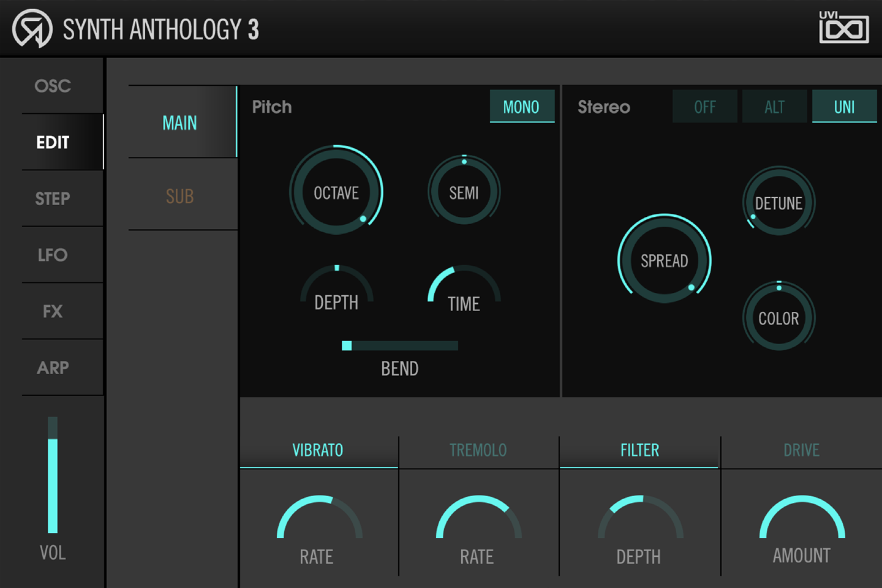Viewport: 882px width, 588px height.
Task: Select ALT stereo mode
Action: pyautogui.click(x=774, y=106)
